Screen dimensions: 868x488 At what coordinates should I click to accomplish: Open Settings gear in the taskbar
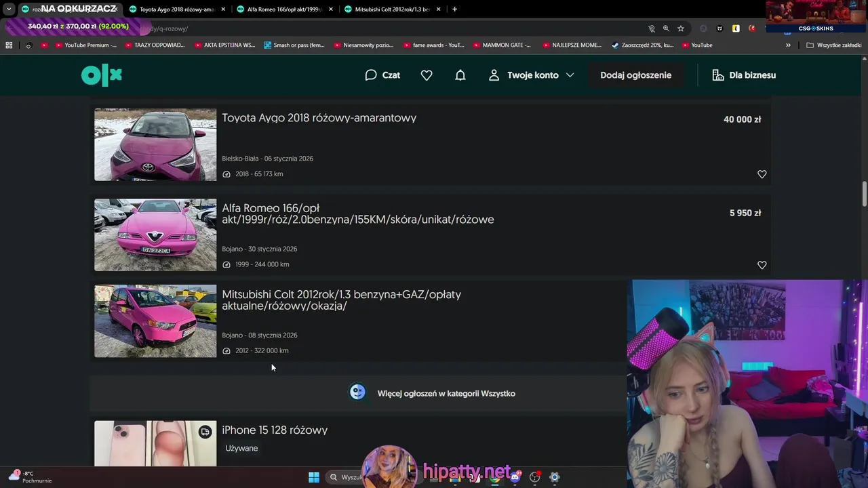pyautogui.click(x=554, y=477)
